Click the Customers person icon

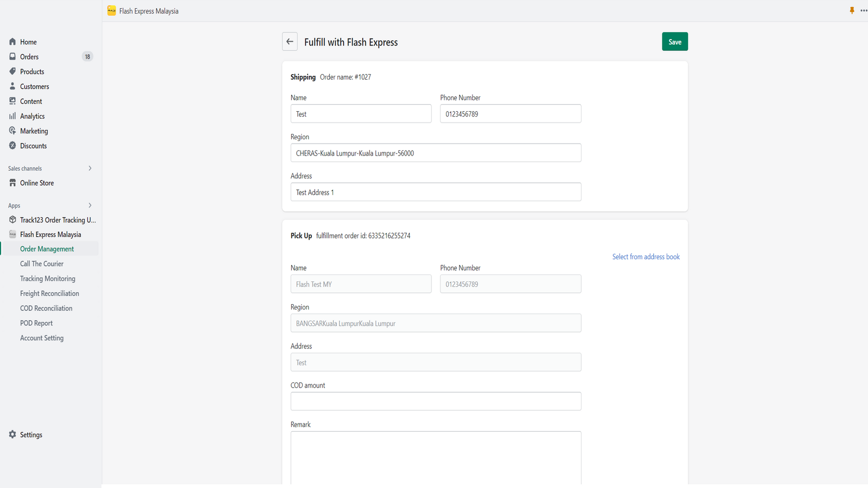point(12,86)
